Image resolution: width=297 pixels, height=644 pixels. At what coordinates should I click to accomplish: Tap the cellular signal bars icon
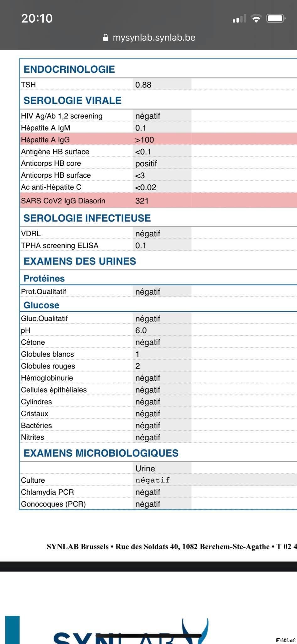240,19
